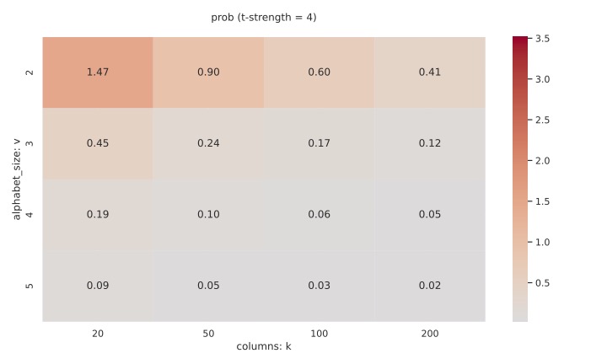Click the cell with value 0.45
Viewport: 607px width, 364px height.
point(98,143)
